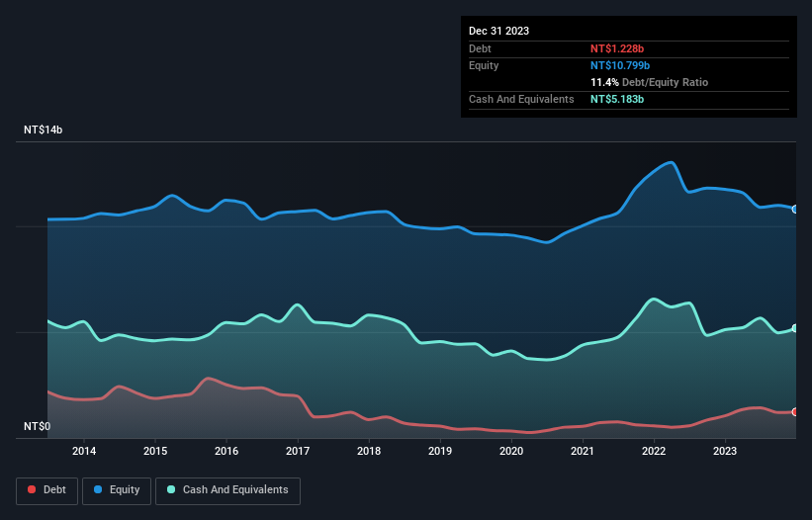Image resolution: width=812 pixels, height=520 pixels.
Task: Select the 2023 x-axis label
Action: (x=725, y=451)
